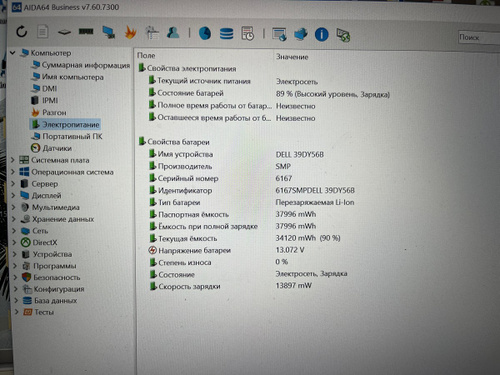Expand the Системная плата node

(13, 160)
